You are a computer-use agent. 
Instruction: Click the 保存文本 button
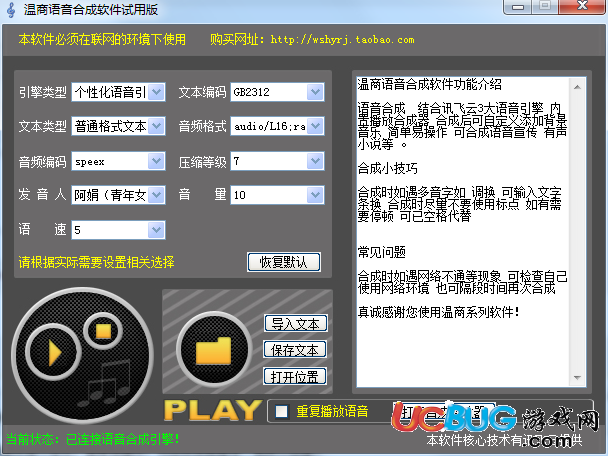(x=295, y=350)
